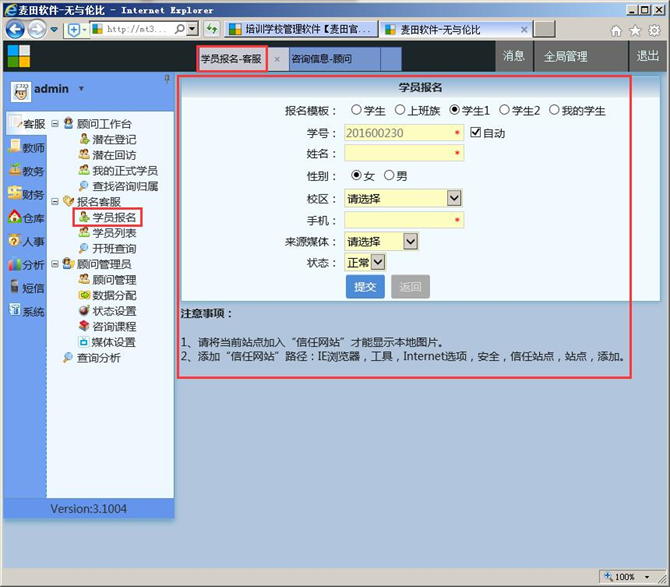Open the 人事 sidebar module

tap(26, 241)
